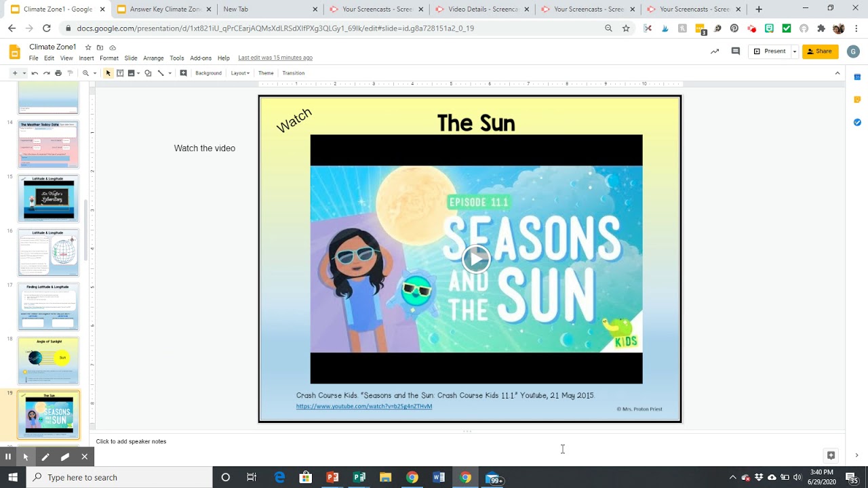Redo the last action

(x=46, y=73)
